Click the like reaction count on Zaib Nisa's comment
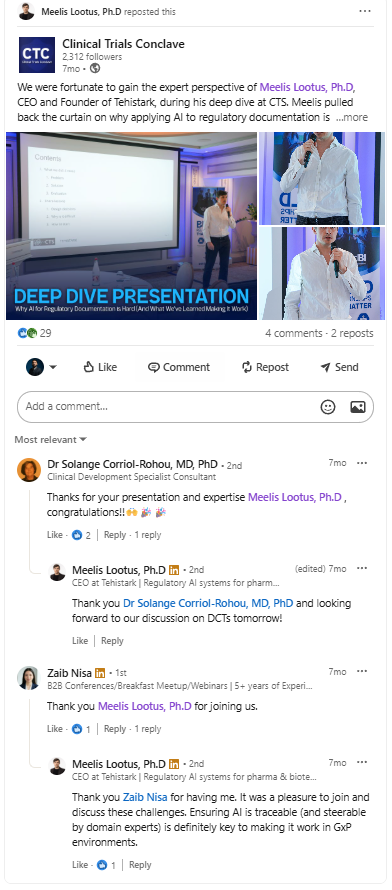This screenshot has height=890, width=392. point(81,729)
